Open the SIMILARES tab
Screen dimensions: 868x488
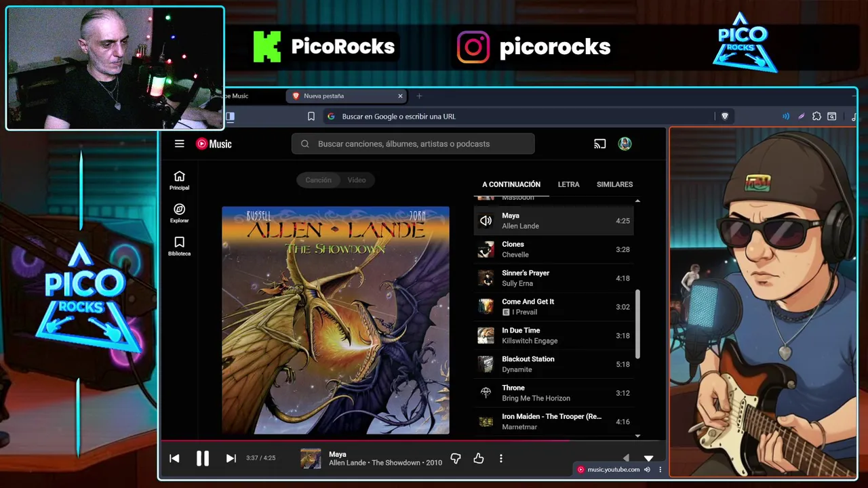614,184
